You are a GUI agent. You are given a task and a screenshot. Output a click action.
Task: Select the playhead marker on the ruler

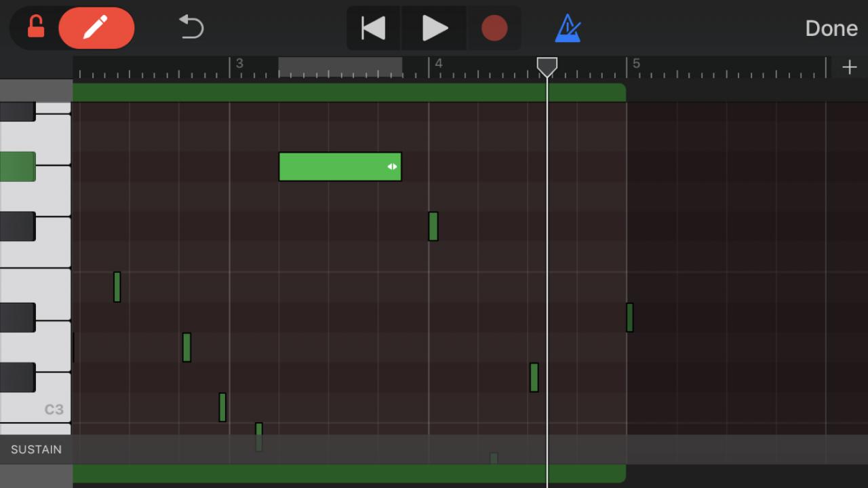click(x=547, y=67)
